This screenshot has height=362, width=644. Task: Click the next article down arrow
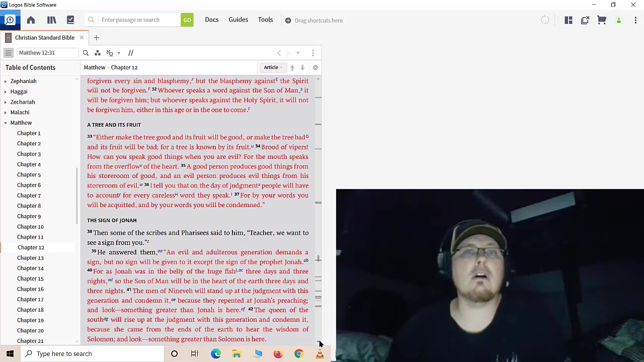point(302,67)
